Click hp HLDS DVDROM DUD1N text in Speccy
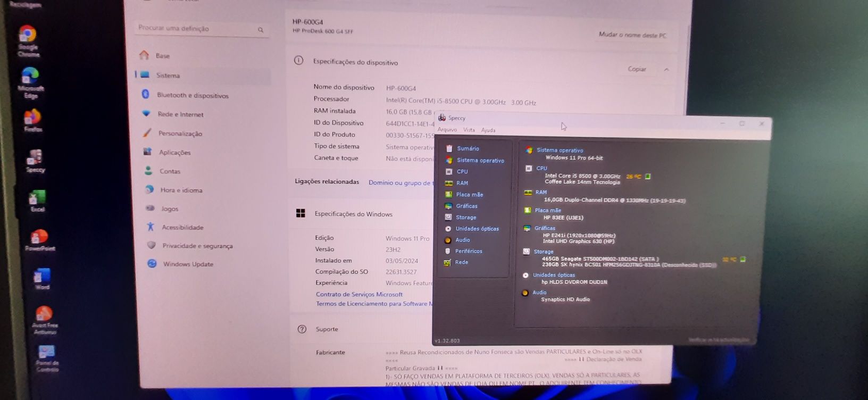Screen dimensions: 868x400 (574, 282)
